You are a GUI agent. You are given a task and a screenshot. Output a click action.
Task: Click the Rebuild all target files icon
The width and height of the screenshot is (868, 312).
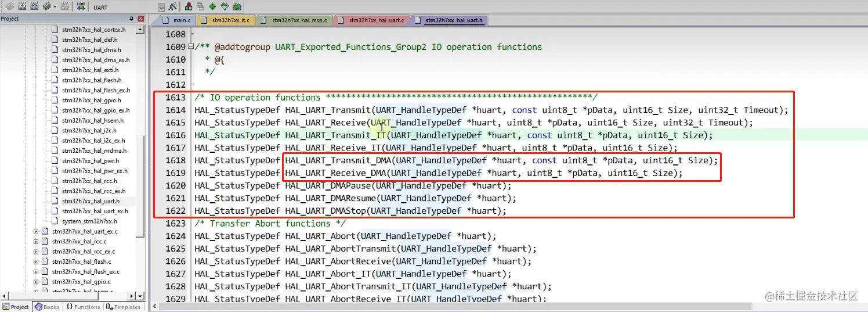pyautogui.click(x=34, y=7)
